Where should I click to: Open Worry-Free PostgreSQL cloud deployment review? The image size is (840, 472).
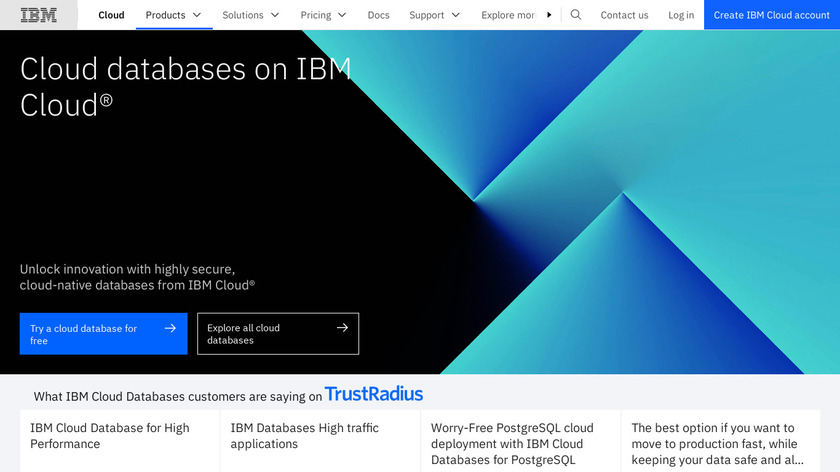coord(521,441)
